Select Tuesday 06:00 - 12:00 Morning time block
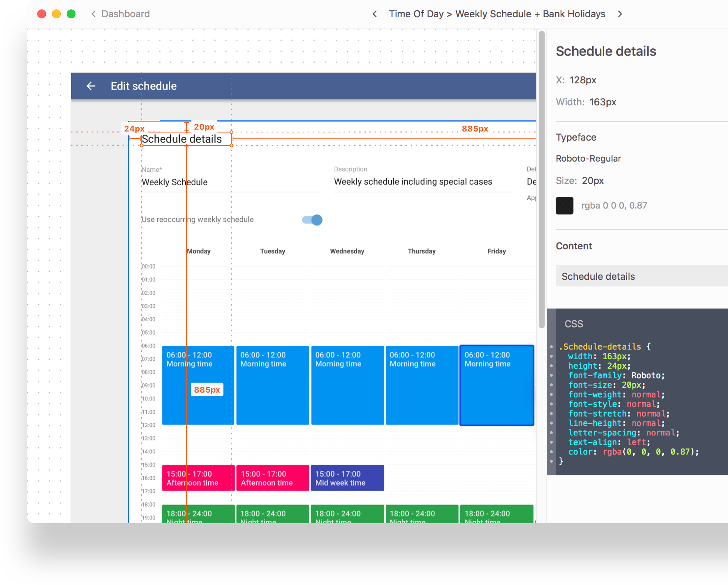This screenshot has height=585, width=728. 273,385
